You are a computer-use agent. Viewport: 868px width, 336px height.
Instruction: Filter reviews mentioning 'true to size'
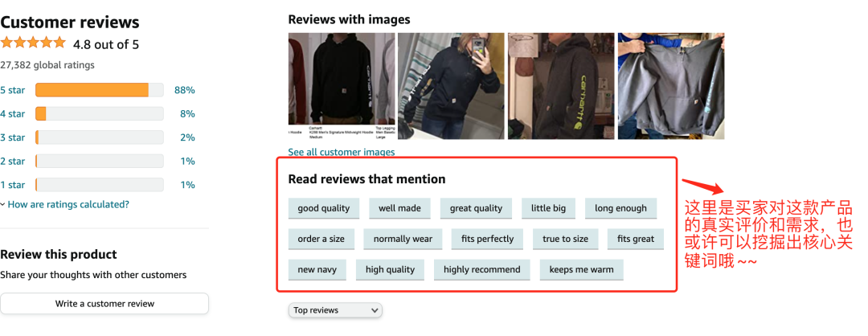[x=565, y=239]
